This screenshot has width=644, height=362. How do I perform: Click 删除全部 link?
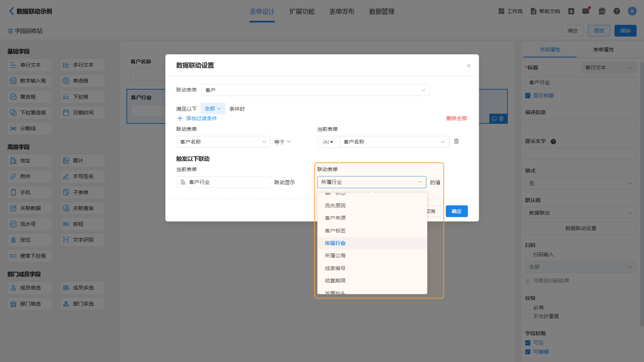click(457, 118)
